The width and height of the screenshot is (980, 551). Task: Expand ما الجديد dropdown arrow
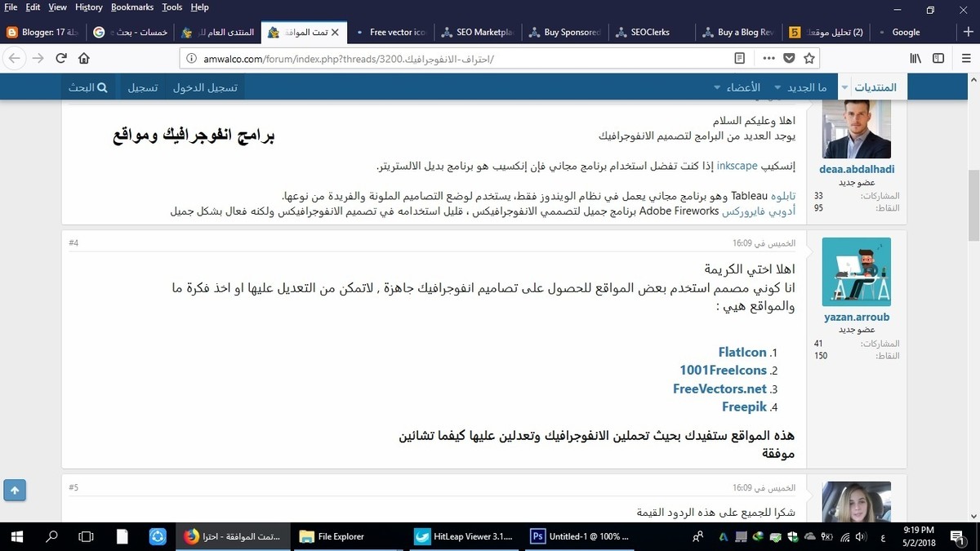777,87
